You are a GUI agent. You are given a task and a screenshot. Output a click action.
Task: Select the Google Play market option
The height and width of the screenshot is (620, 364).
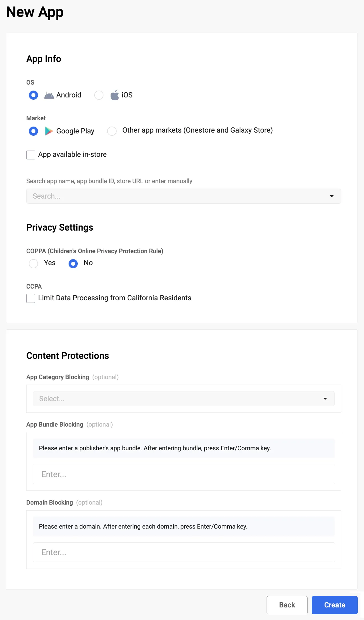33,131
